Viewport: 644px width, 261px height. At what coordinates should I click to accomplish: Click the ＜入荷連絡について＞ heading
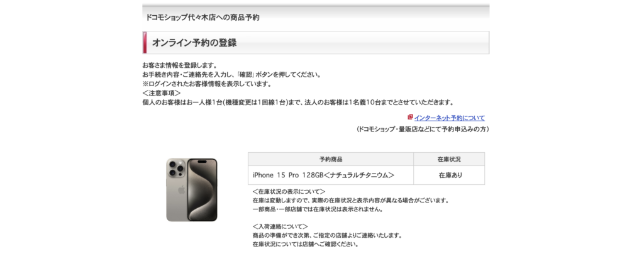280,226
